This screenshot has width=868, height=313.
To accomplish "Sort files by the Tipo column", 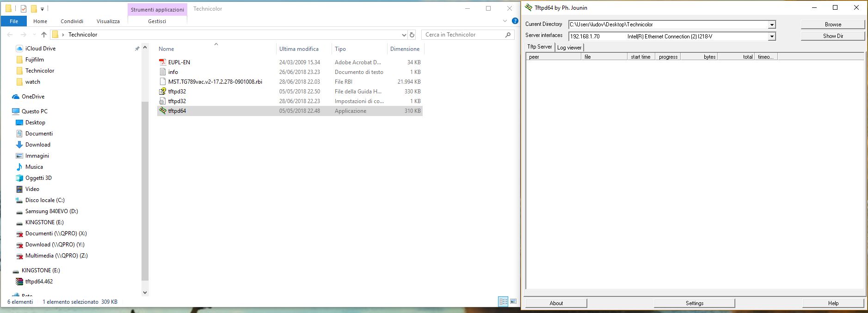I will 359,49.
